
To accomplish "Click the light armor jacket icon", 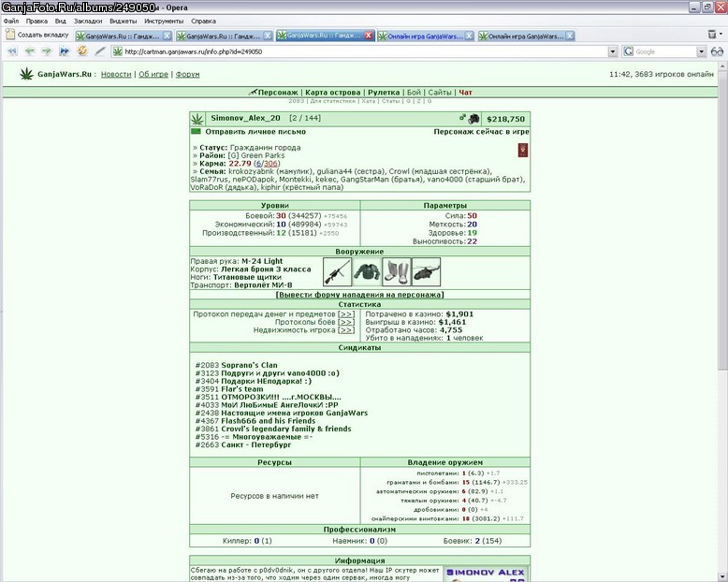I will [x=367, y=272].
